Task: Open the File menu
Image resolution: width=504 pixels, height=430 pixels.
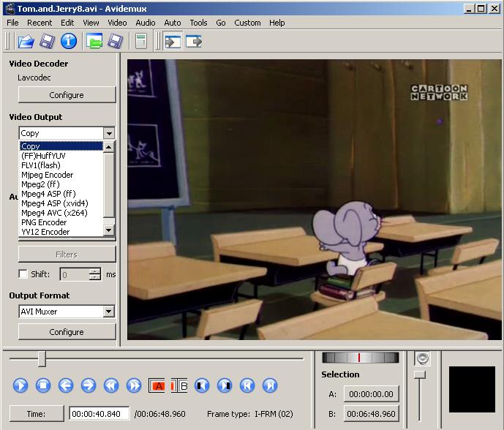Action: (x=12, y=23)
